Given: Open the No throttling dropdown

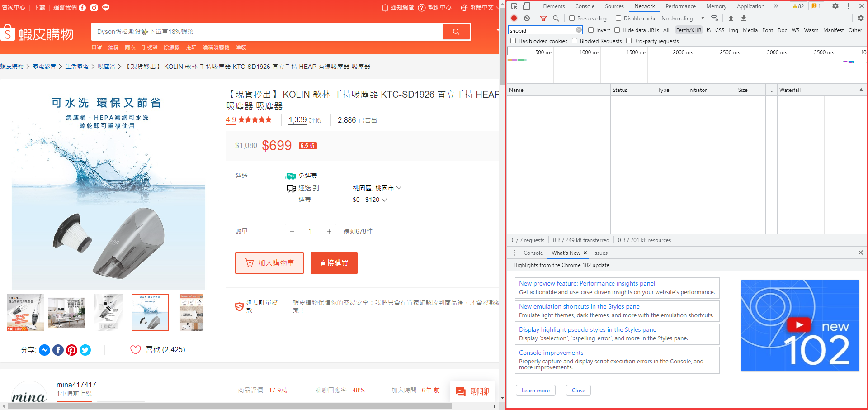Looking at the screenshot, I should (x=683, y=19).
